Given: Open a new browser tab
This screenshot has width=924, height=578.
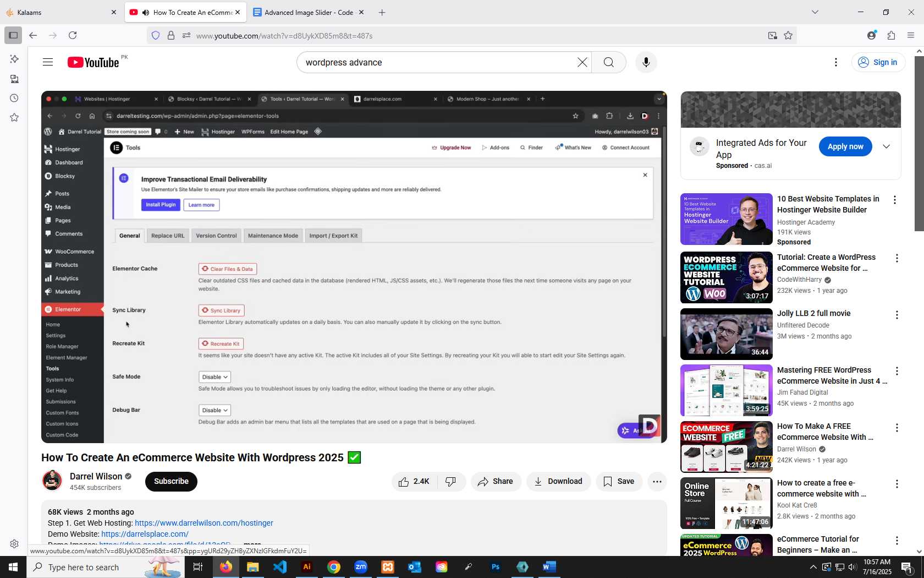Looking at the screenshot, I should [x=382, y=12].
